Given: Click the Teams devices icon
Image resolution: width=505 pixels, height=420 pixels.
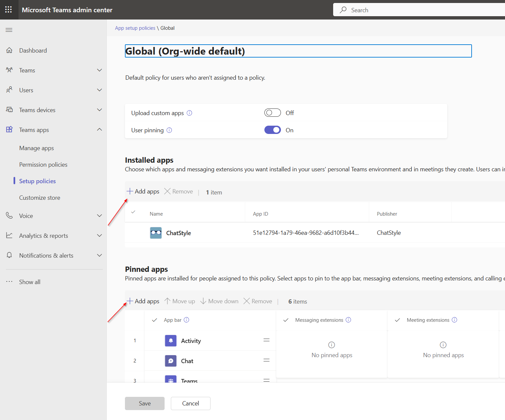Looking at the screenshot, I should tap(9, 110).
